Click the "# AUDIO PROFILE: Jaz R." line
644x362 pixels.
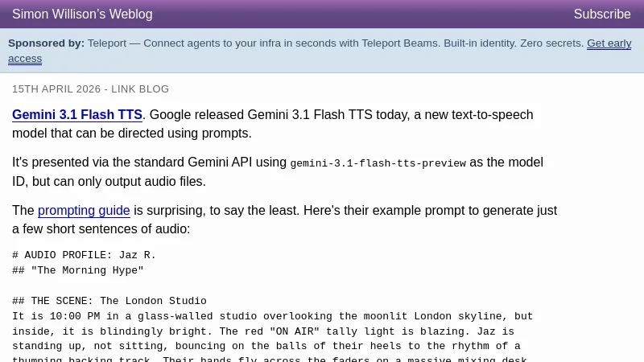click(x=84, y=255)
